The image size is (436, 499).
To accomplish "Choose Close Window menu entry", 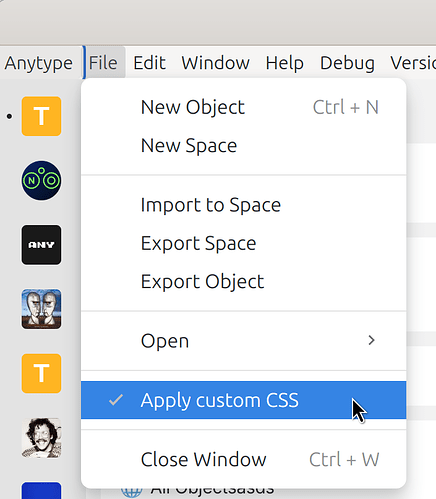I will pyautogui.click(x=243, y=459).
